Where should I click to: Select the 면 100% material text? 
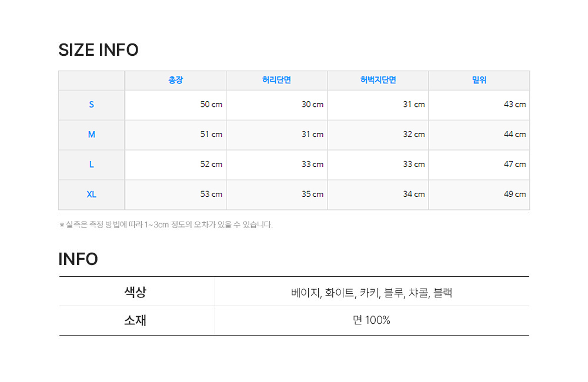[x=371, y=320]
